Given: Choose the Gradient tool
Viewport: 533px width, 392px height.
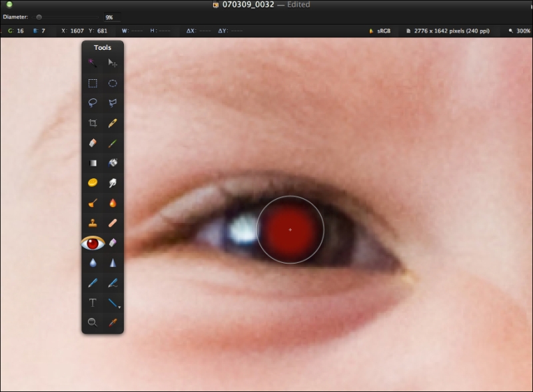Looking at the screenshot, I should (x=93, y=163).
